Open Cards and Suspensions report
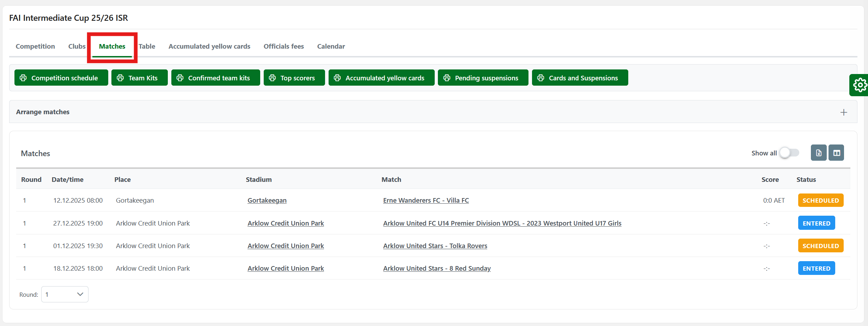The height and width of the screenshot is (326, 868). pyautogui.click(x=580, y=78)
